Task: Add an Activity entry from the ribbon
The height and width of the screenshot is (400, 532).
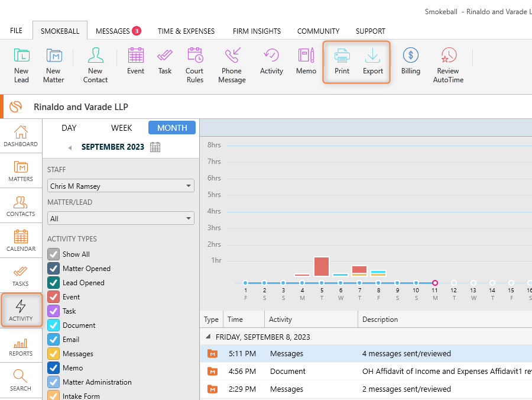Action: coord(271,61)
